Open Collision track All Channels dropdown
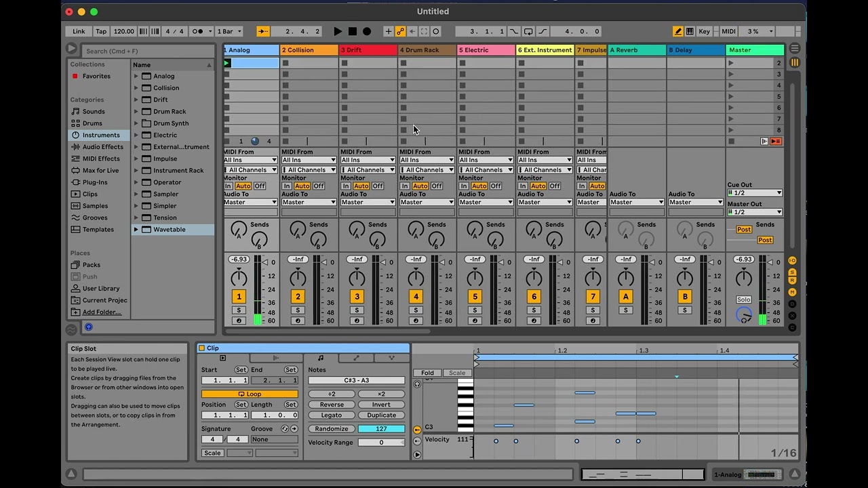This screenshot has height=488, width=868. click(309, 169)
